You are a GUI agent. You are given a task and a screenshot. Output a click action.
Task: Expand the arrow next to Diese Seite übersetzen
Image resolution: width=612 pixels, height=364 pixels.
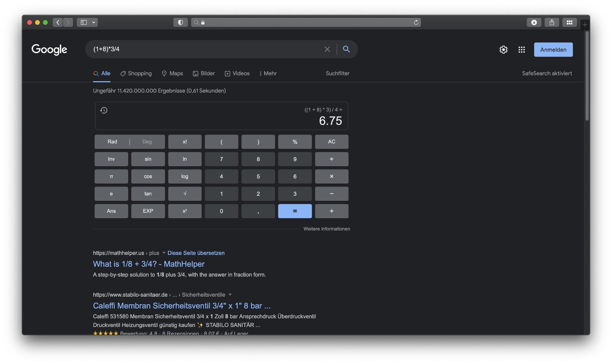164,253
